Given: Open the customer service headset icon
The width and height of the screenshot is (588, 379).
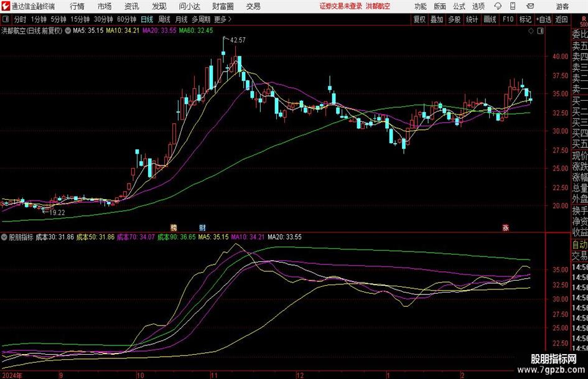Looking at the screenshot, I should coord(498,6).
